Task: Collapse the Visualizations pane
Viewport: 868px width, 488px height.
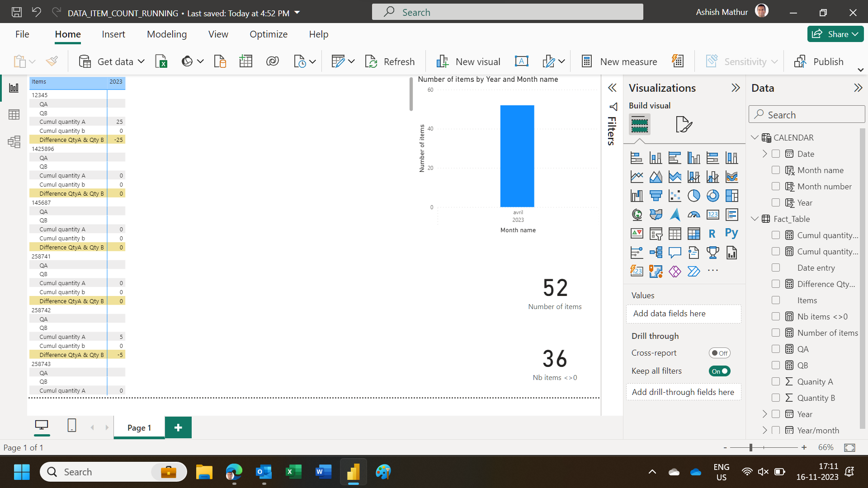Action: (x=736, y=88)
